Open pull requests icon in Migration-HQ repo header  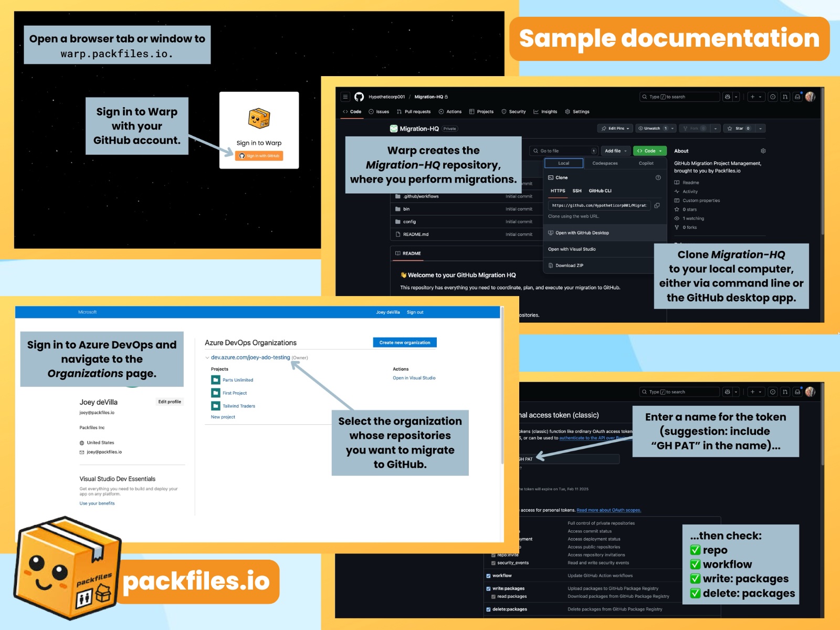point(785,97)
